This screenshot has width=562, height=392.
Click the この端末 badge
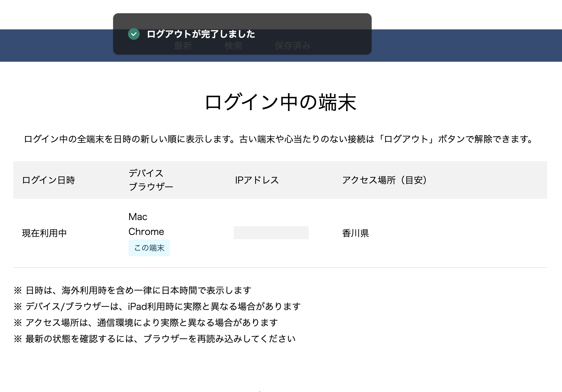coord(149,248)
